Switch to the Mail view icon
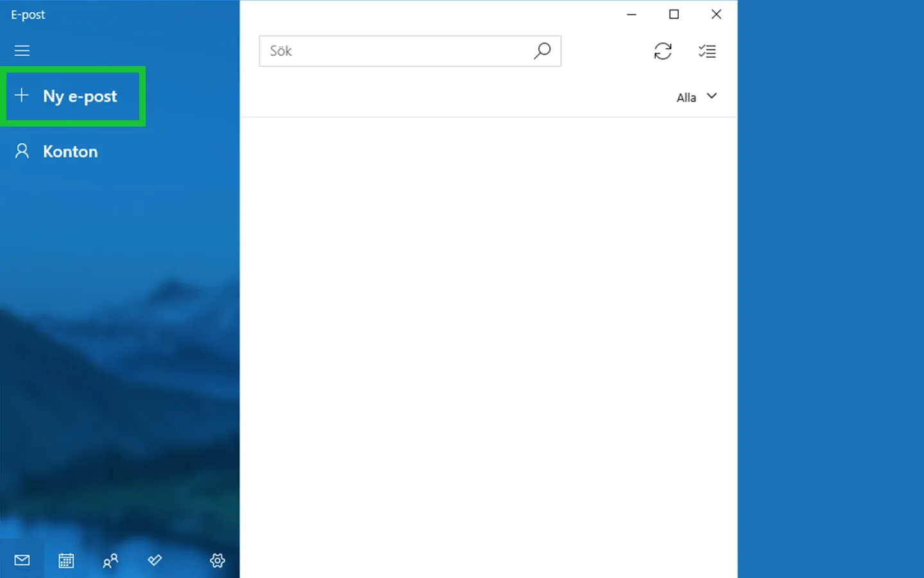Image resolution: width=924 pixels, height=578 pixels. point(21,560)
